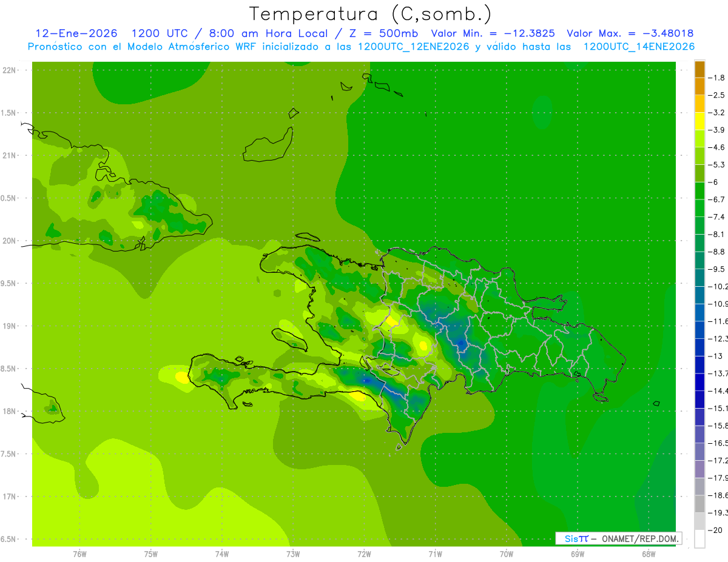
Task: Click the '71W' longitude axis label
Action: (435, 554)
